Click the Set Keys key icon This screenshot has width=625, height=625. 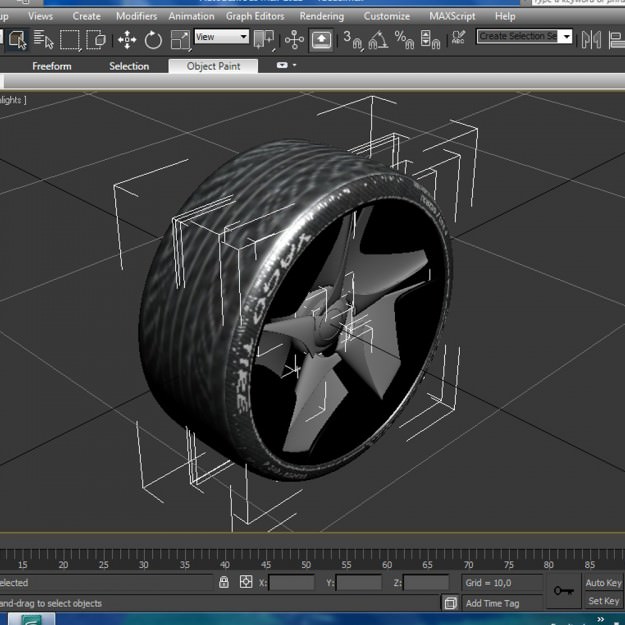point(564,591)
